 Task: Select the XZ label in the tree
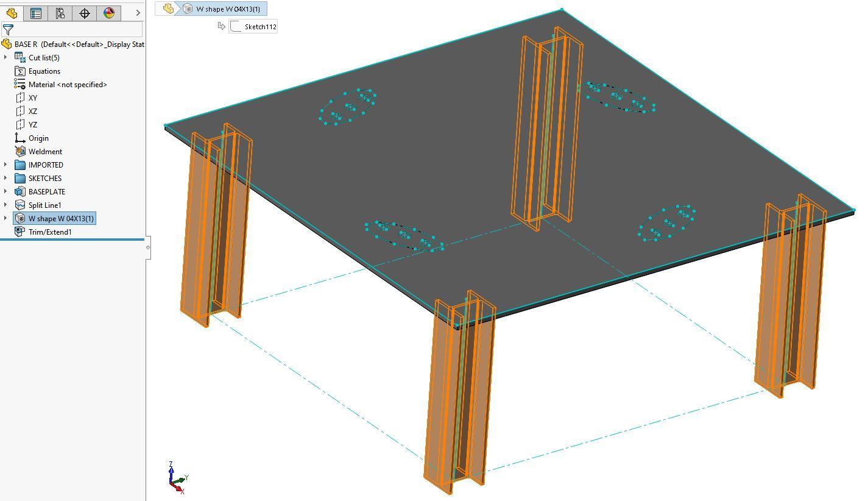pos(33,111)
